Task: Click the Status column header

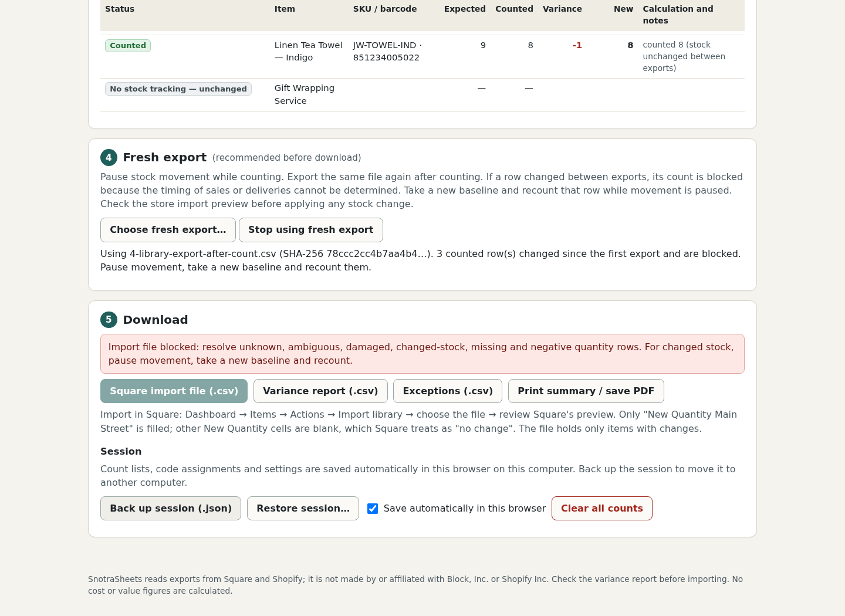Action: (x=120, y=9)
